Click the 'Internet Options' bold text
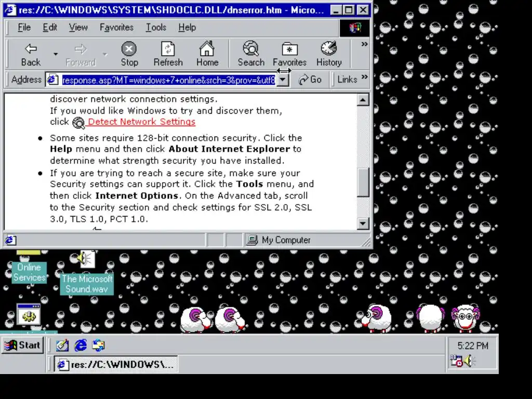 coord(137,196)
